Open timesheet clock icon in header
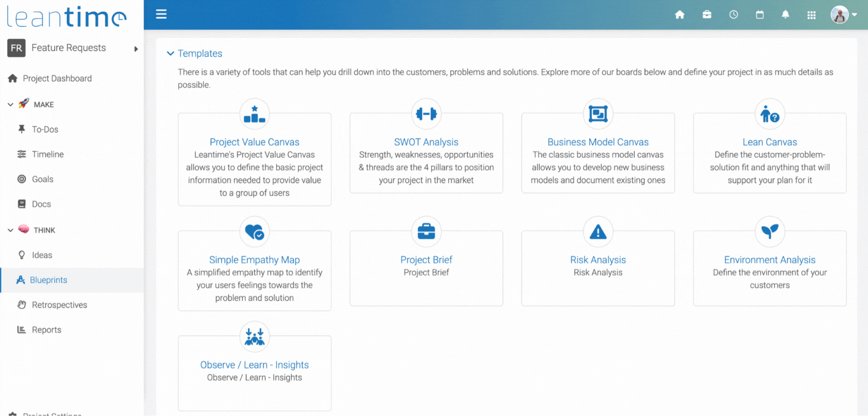Viewport: 868px width, 416px height. point(733,15)
